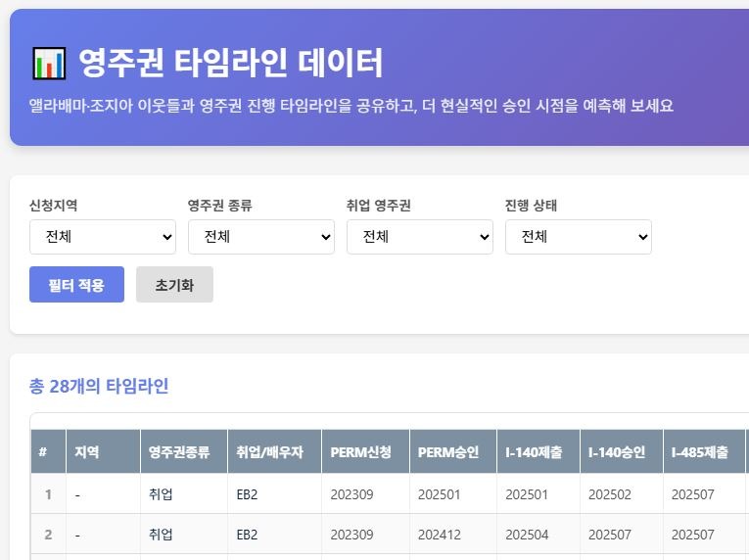Viewport: 749px width, 560px height.
Task: Click the 초기화 reset button
Action: (174, 285)
